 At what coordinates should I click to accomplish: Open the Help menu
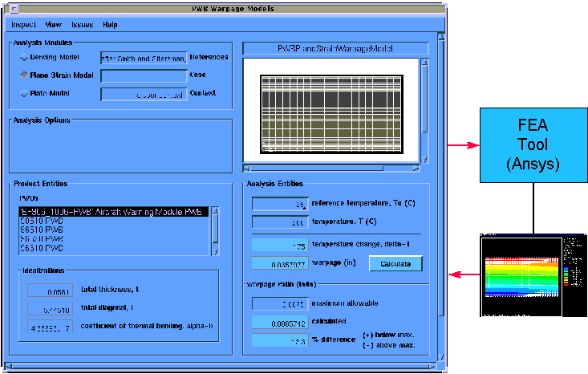point(110,25)
